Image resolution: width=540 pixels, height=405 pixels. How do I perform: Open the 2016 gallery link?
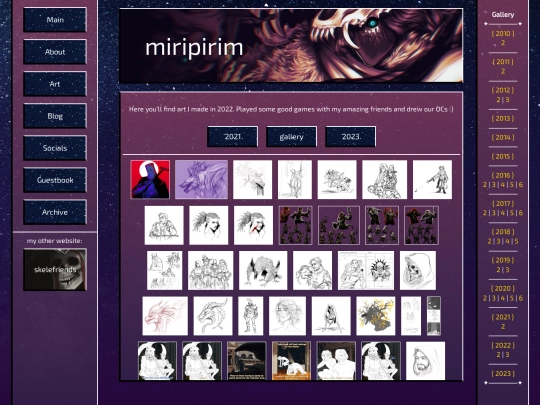click(x=503, y=175)
